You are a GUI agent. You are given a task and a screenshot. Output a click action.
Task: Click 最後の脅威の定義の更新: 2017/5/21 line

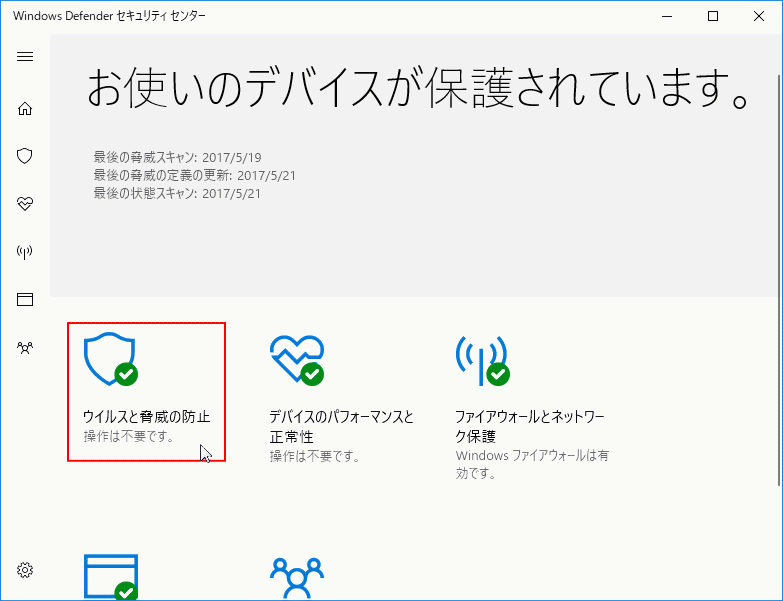(194, 176)
